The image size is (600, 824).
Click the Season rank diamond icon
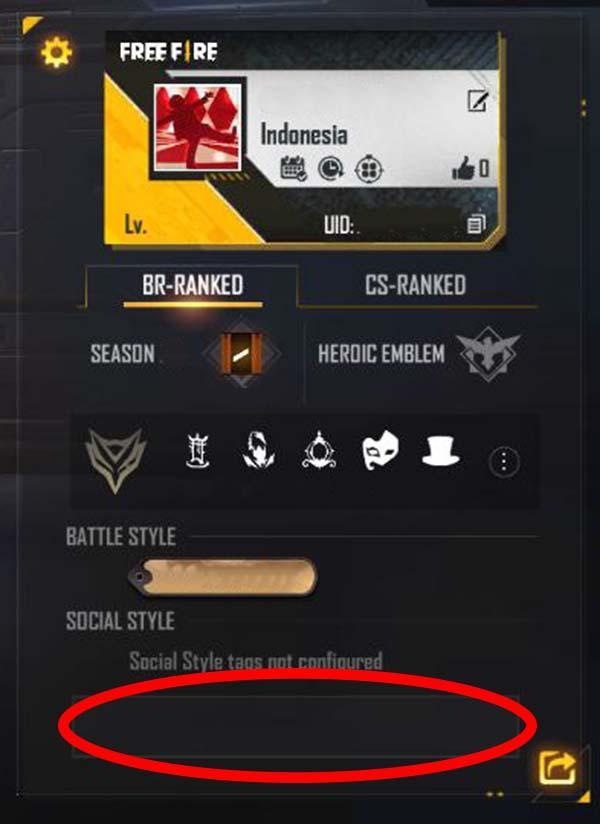coord(241,353)
